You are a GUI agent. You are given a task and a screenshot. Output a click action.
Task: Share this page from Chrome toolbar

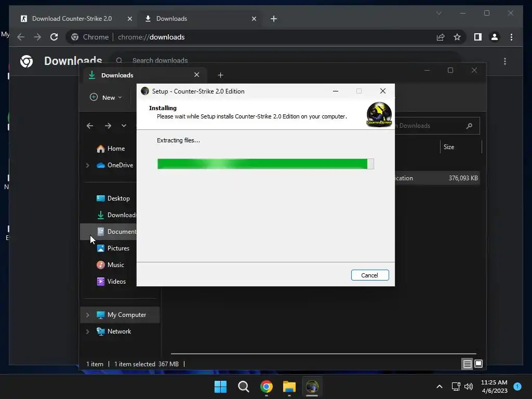coord(441,37)
